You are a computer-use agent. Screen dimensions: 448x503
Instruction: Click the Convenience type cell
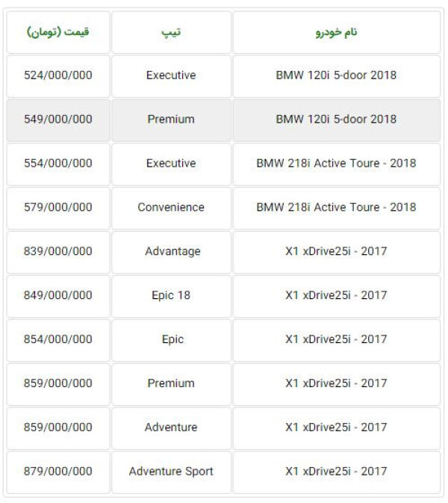[x=171, y=209]
